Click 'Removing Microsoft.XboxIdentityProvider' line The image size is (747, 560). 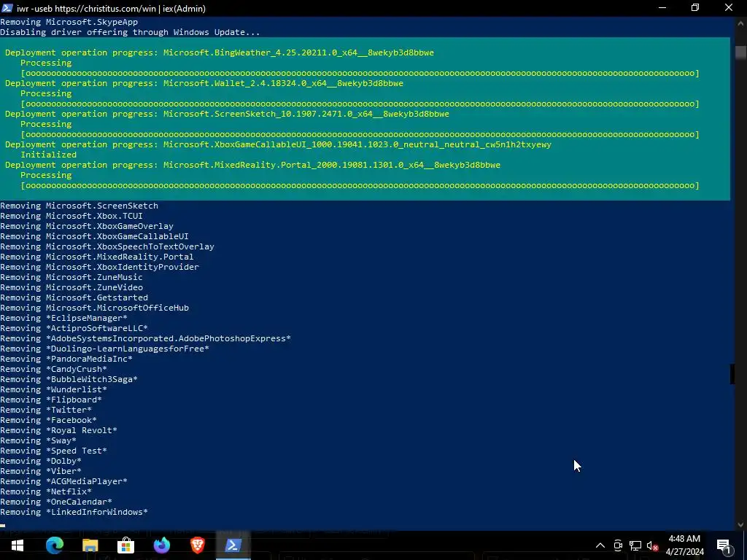pos(99,267)
